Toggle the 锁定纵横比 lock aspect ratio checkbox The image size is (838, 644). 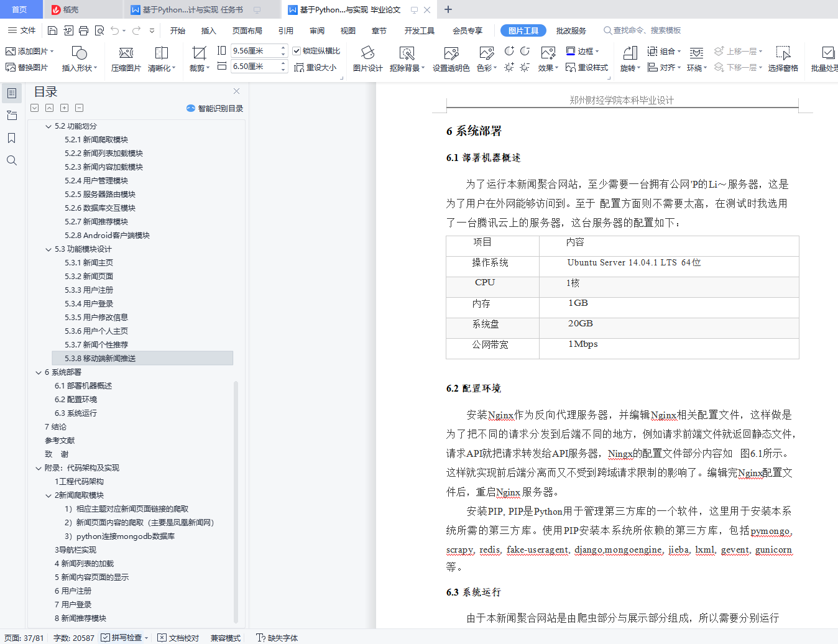pyautogui.click(x=297, y=51)
